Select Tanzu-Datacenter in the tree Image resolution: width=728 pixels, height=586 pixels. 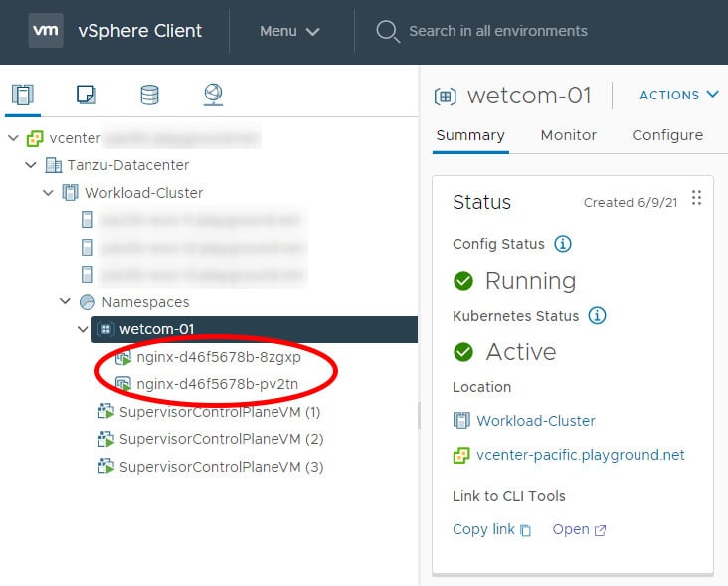click(x=128, y=165)
